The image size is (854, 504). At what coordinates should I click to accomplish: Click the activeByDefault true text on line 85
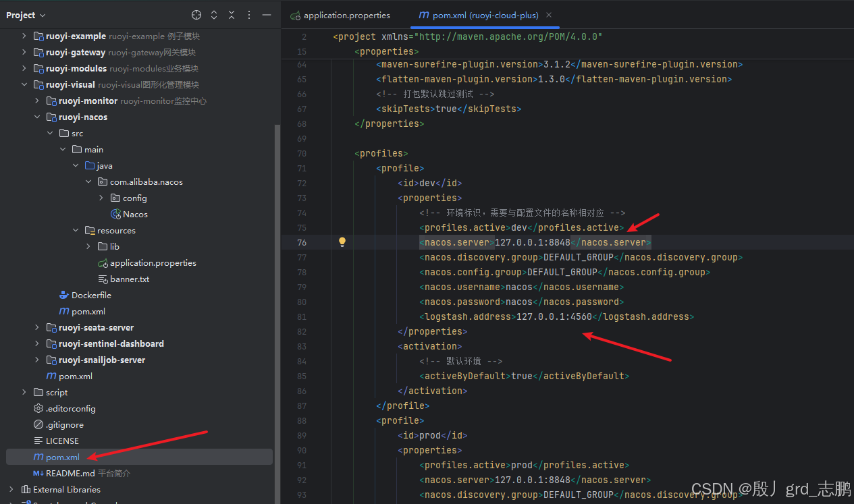tap(522, 376)
